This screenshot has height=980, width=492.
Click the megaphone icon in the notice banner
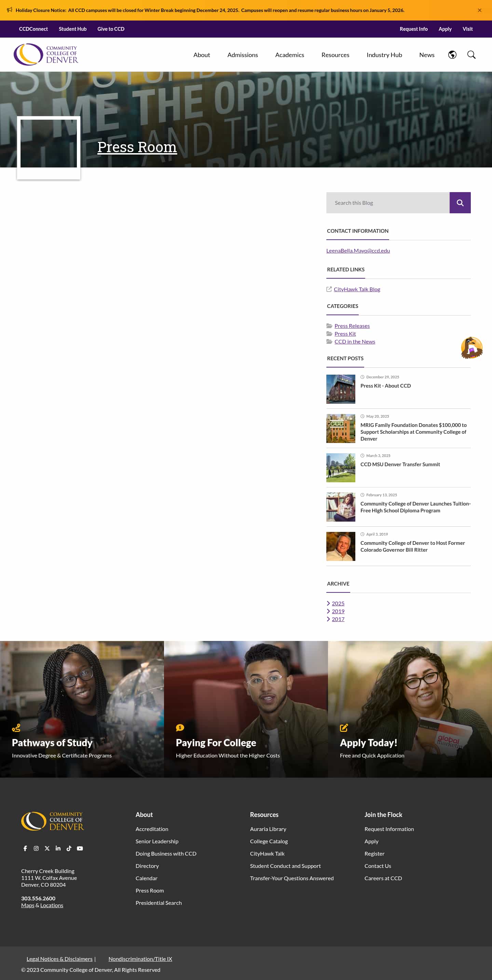pos(10,10)
